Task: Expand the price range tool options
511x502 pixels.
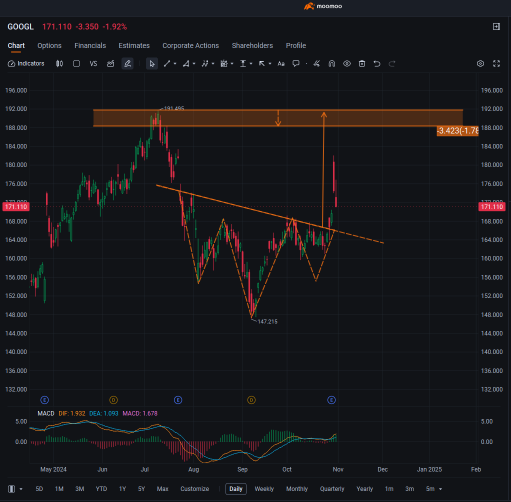Action: (251, 64)
